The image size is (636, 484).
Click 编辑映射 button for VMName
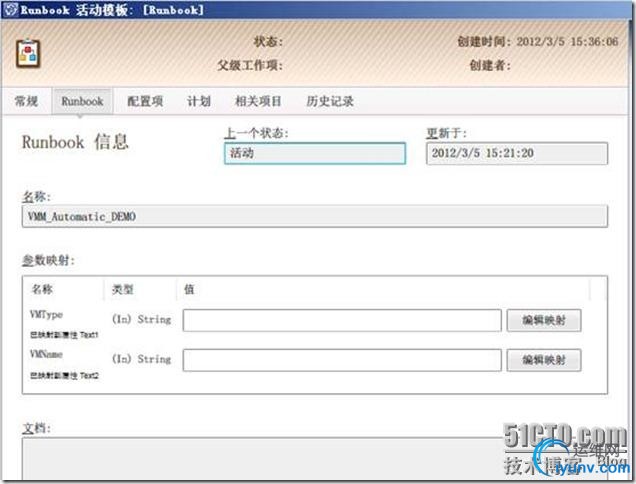(544, 360)
